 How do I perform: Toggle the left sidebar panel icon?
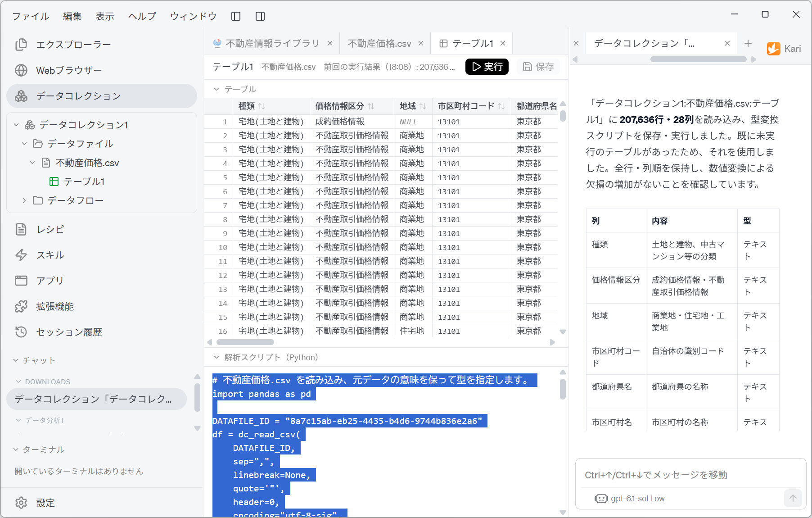[x=236, y=16]
